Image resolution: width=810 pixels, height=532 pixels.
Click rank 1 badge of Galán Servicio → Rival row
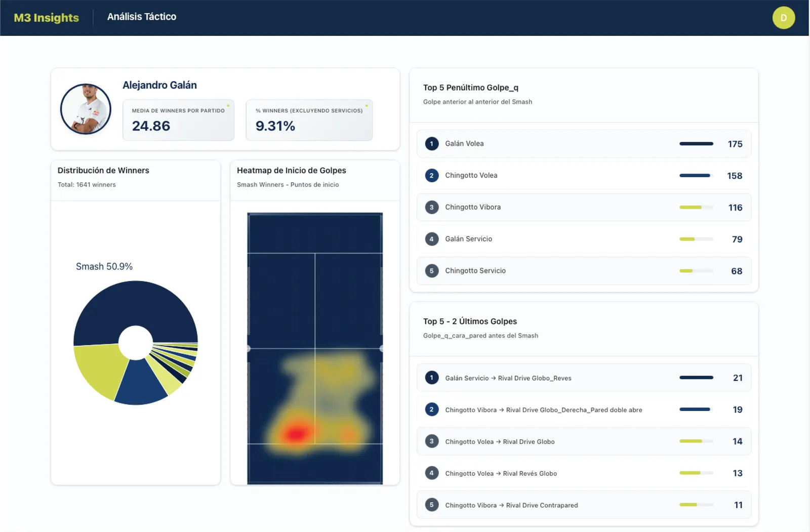coord(431,378)
